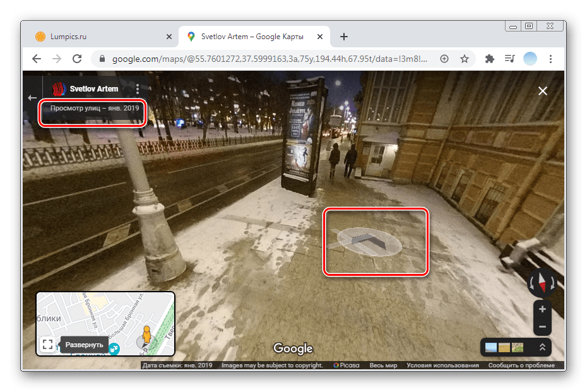Expand the minimap with the fullscreen icon
The height and width of the screenshot is (392, 587).
point(47,345)
